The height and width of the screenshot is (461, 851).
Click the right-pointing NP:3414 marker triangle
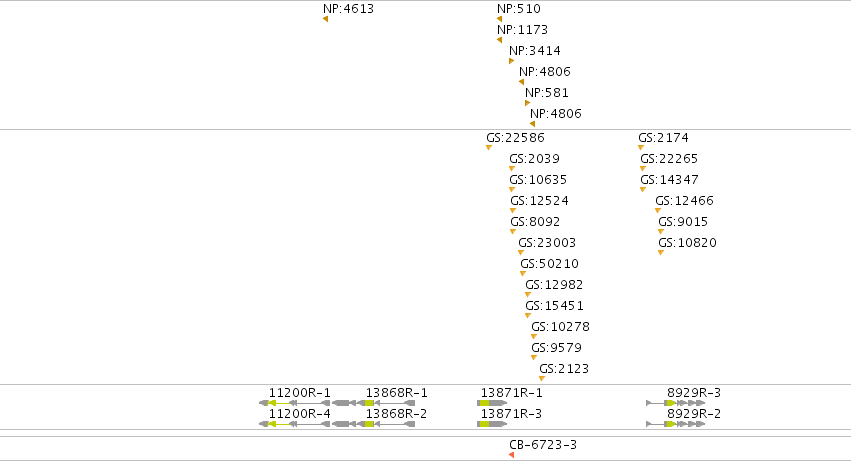(x=511, y=61)
